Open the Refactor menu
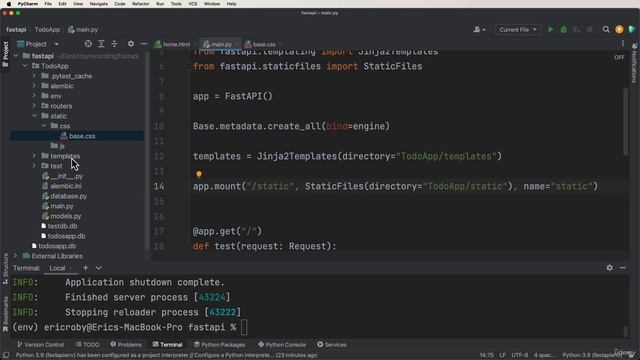 tap(140, 4)
